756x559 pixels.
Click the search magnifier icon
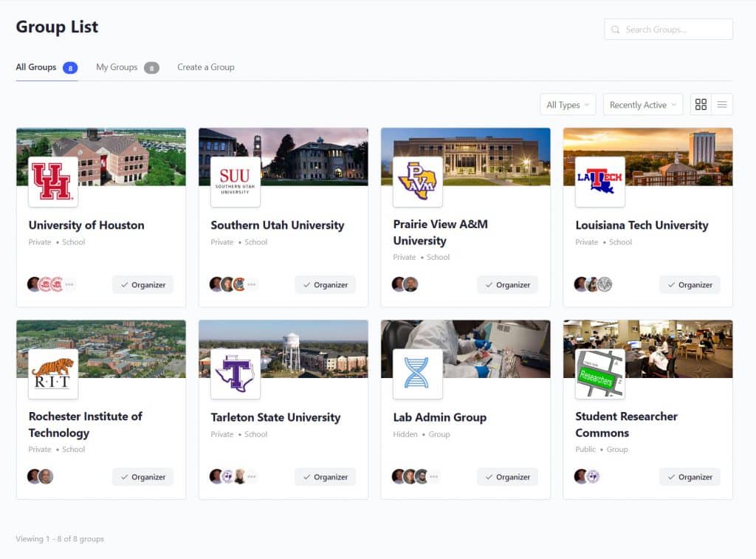click(x=615, y=30)
